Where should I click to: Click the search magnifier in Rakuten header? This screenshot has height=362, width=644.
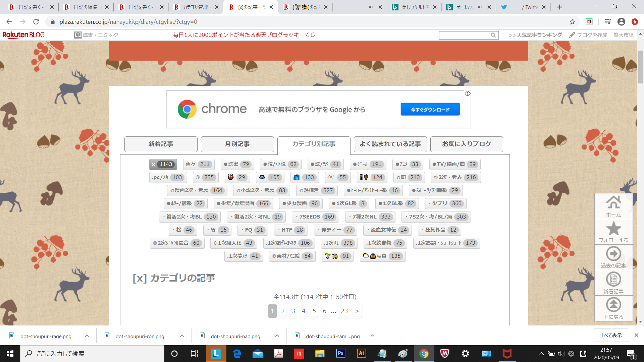tap(493, 35)
